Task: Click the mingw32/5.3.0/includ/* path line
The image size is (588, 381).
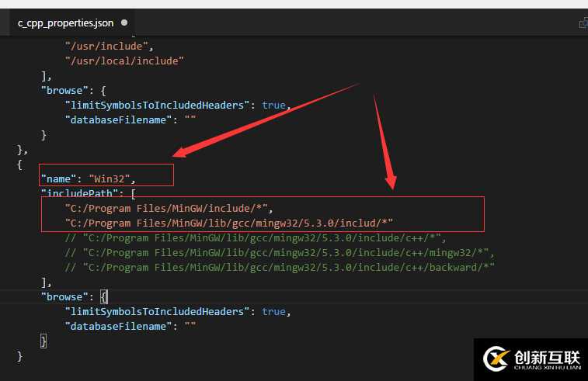Action: point(228,223)
